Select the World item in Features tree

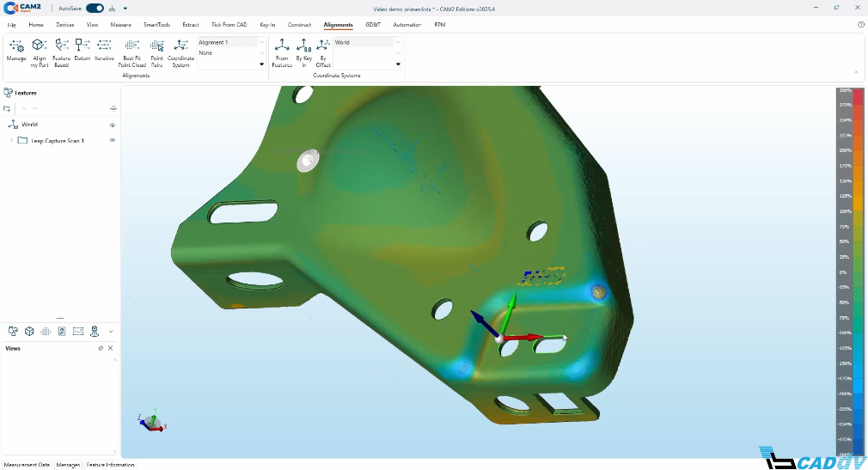pyautogui.click(x=29, y=125)
